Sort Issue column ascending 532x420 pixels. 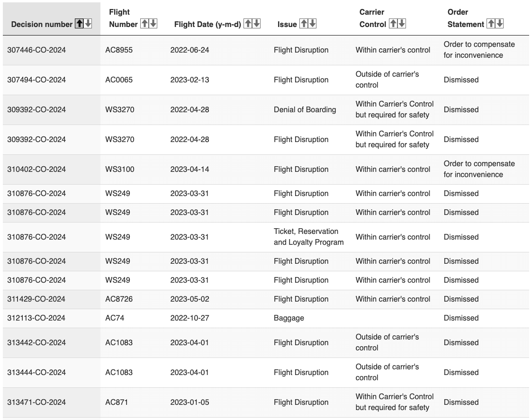click(x=304, y=24)
